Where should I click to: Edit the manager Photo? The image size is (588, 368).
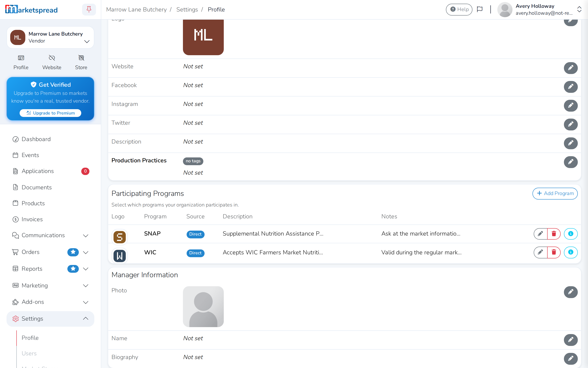click(570, 292)
